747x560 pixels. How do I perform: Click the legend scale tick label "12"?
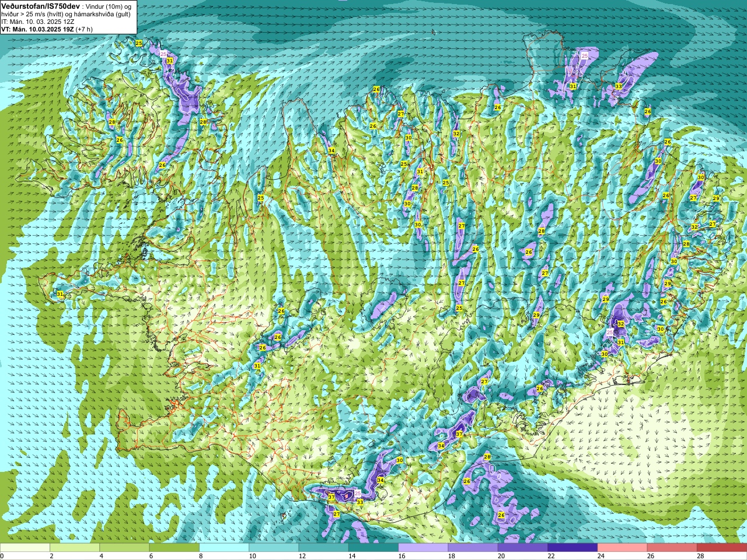point(302,556)
